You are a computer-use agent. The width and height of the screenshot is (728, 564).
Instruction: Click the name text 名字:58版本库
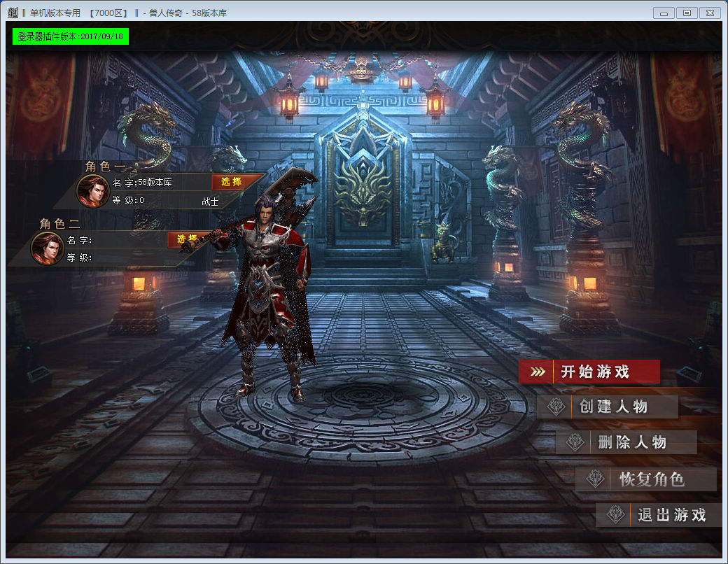(142, 183)
